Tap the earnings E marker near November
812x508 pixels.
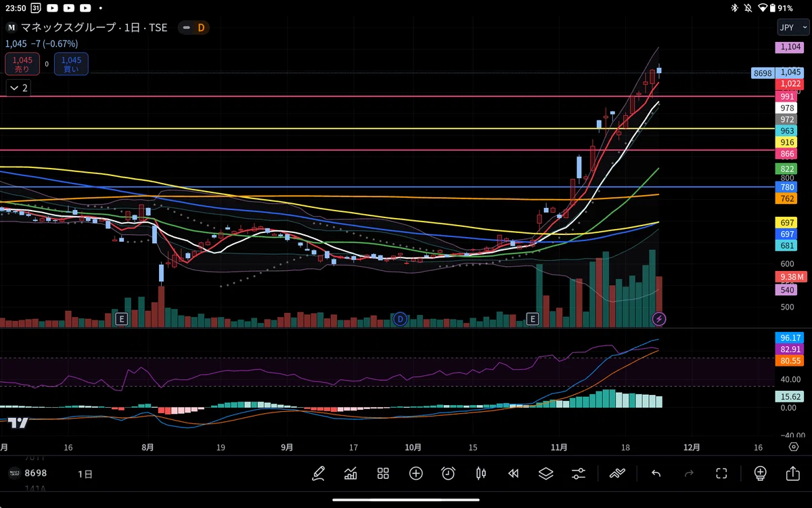point(533,318)
